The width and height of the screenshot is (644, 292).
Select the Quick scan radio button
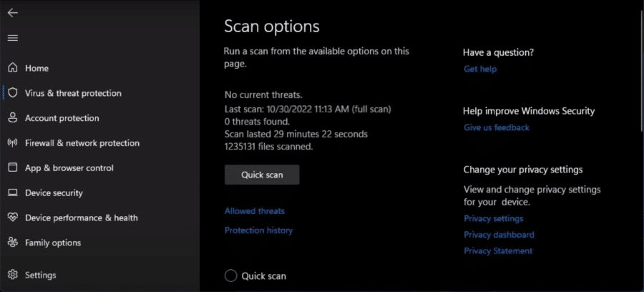pos(231,276)
